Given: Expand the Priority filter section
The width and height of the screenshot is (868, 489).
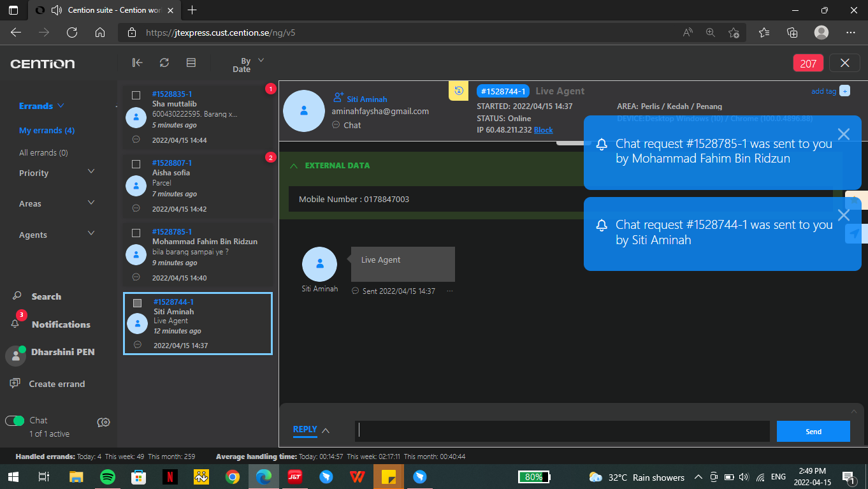Looking at the screenshot, I should (90, 172).
